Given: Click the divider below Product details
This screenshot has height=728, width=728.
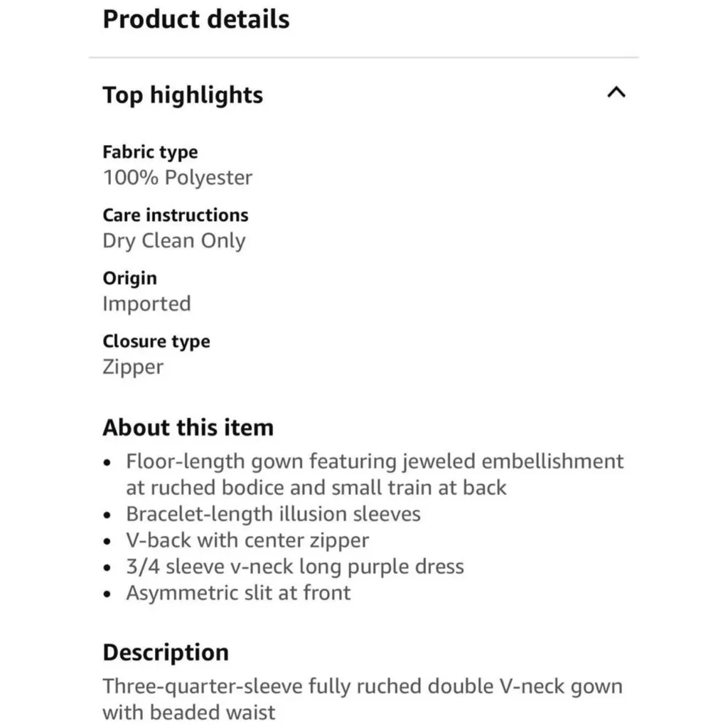Looking at the screenshot, I should (363, 57).
